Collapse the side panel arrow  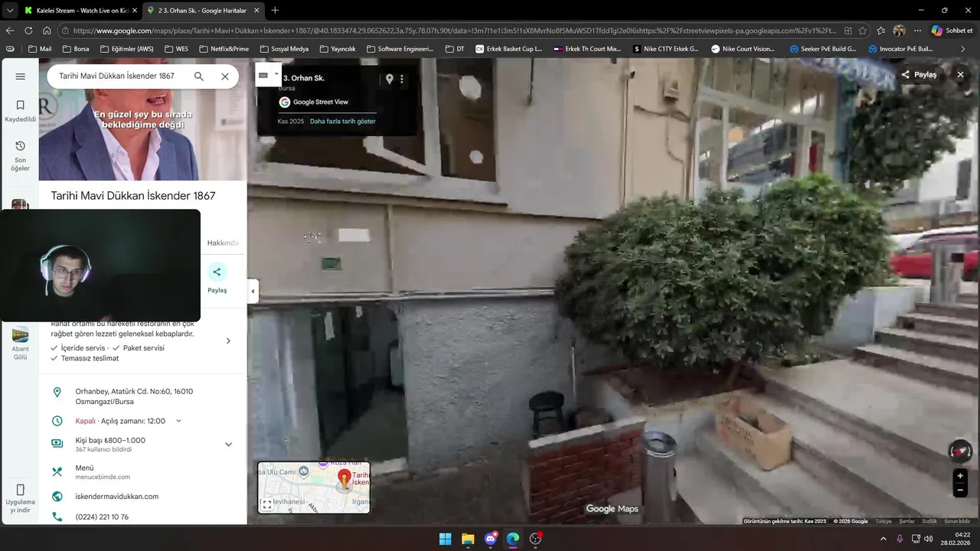[x=253, y=291]
